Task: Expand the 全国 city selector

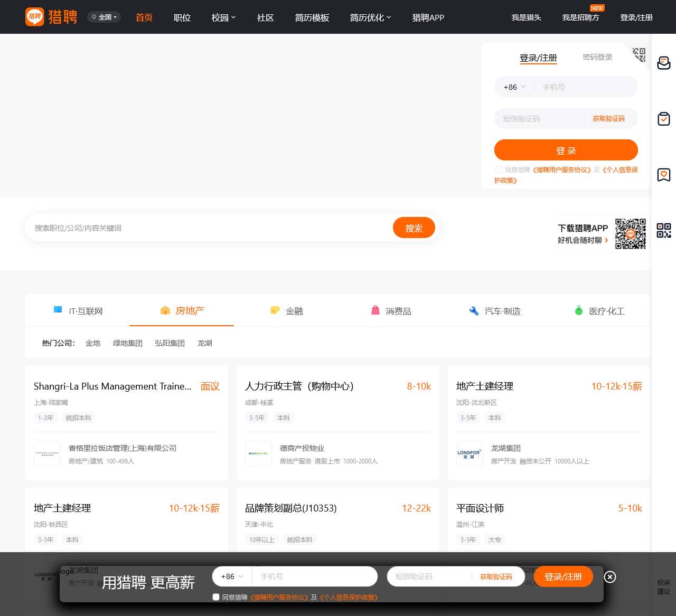Action: 105,17
